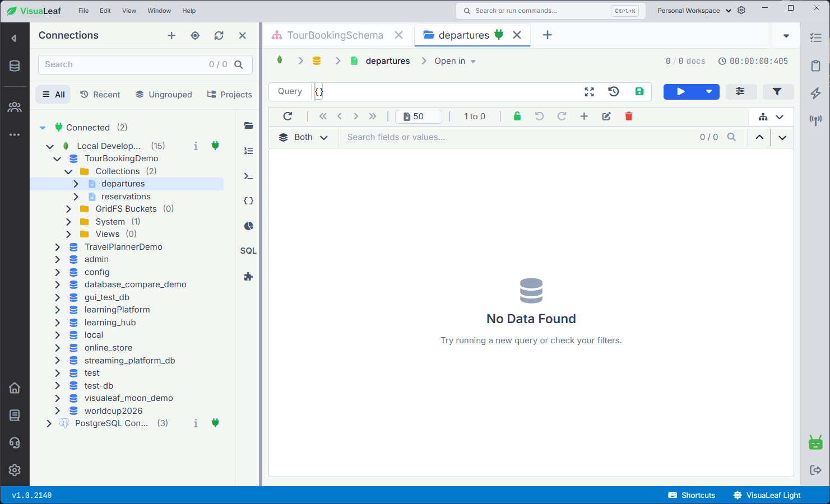
Task: Open the task list icon in right sidebar
Action: tap(815, 38)
